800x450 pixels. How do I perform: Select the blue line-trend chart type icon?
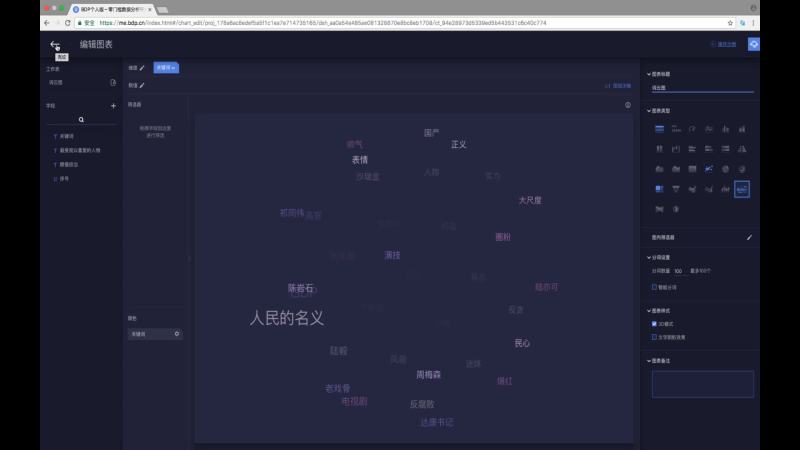click(x=709, y=169)
